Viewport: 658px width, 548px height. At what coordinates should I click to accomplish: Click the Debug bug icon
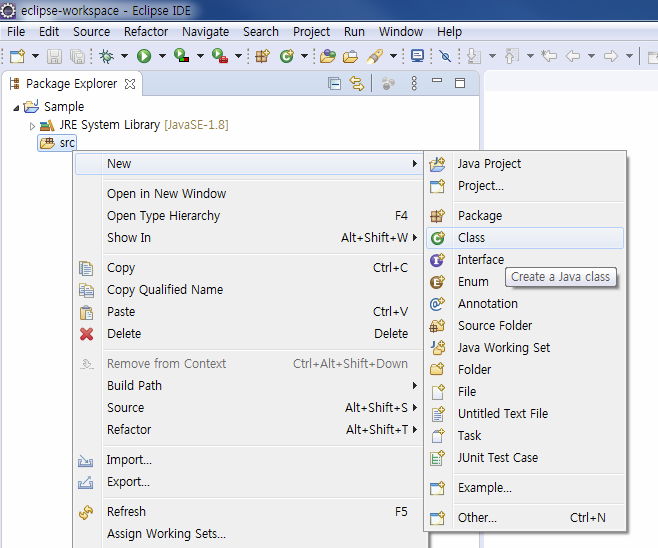tap(106, 56)
